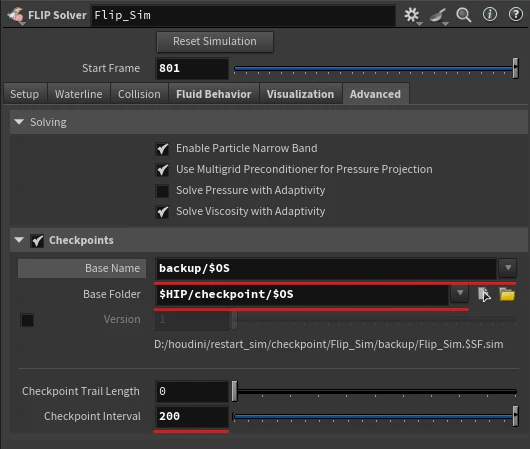Click the Checkpoint Trail Length slider track
Image resolution: width=530 pixels, height=449 pixels.
tap(375, 391)
